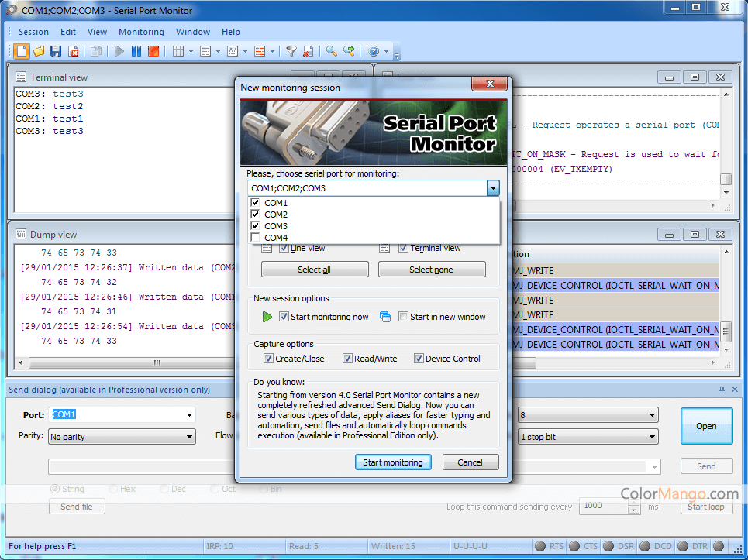The image size is (748, 560).
Task: Open the Session menu
Action: coord(33,32)
